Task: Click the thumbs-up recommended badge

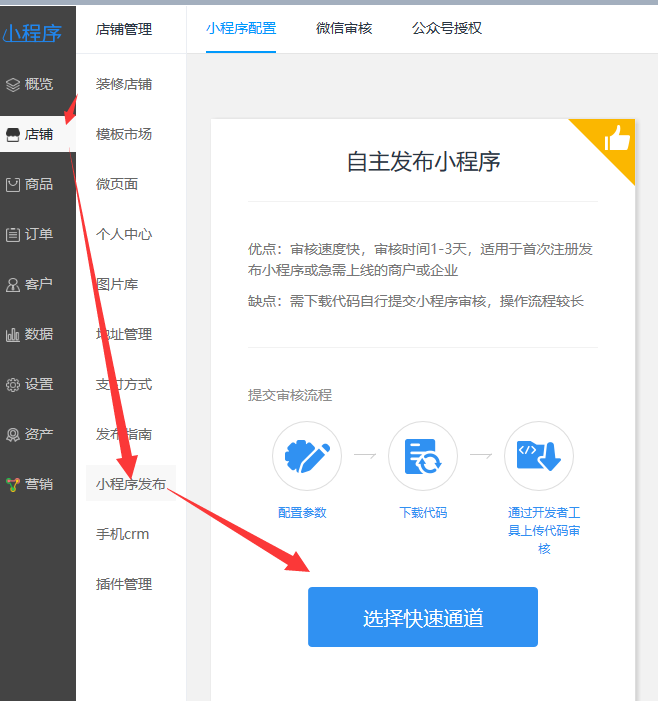Action: [617, 138]
